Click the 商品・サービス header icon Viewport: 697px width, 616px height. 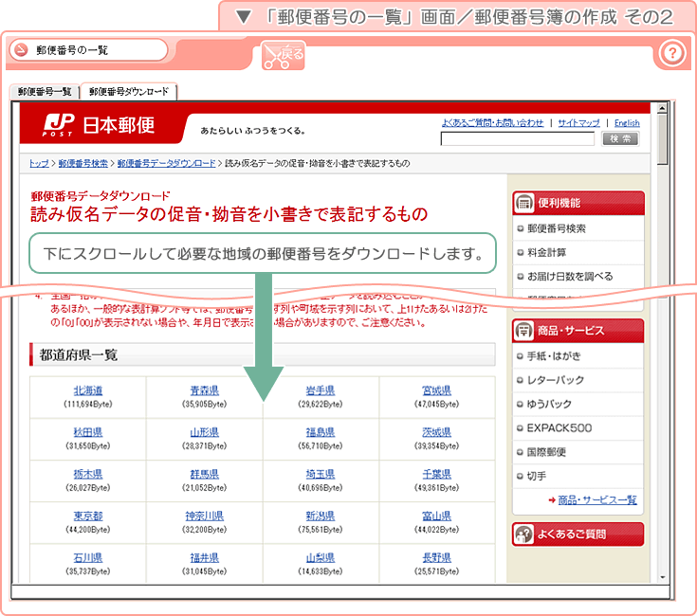coord(523,330)
